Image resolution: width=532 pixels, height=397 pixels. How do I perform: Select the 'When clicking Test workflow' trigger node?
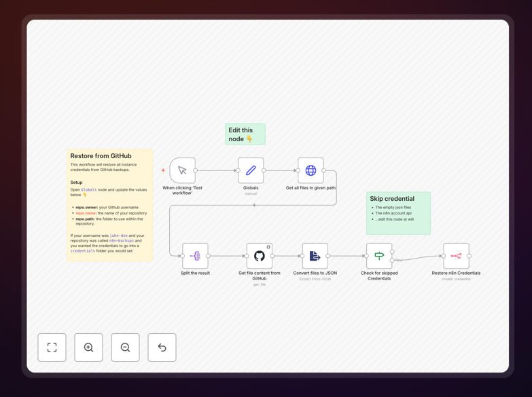[183, 170]
